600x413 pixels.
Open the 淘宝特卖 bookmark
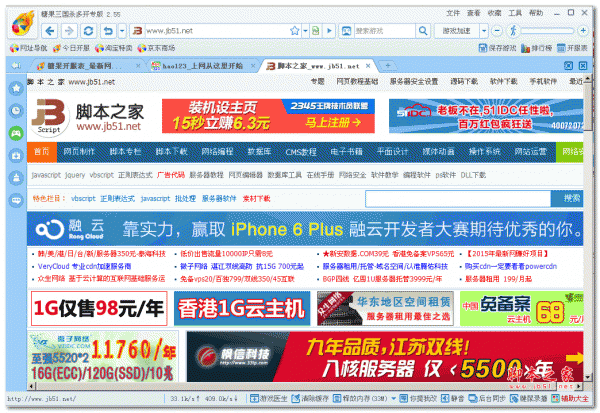114,48
